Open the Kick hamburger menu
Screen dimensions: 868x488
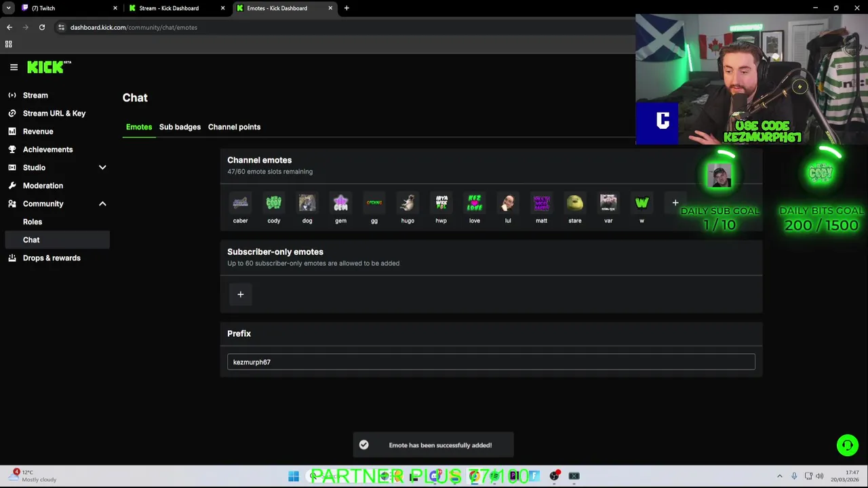click(14, 67)
